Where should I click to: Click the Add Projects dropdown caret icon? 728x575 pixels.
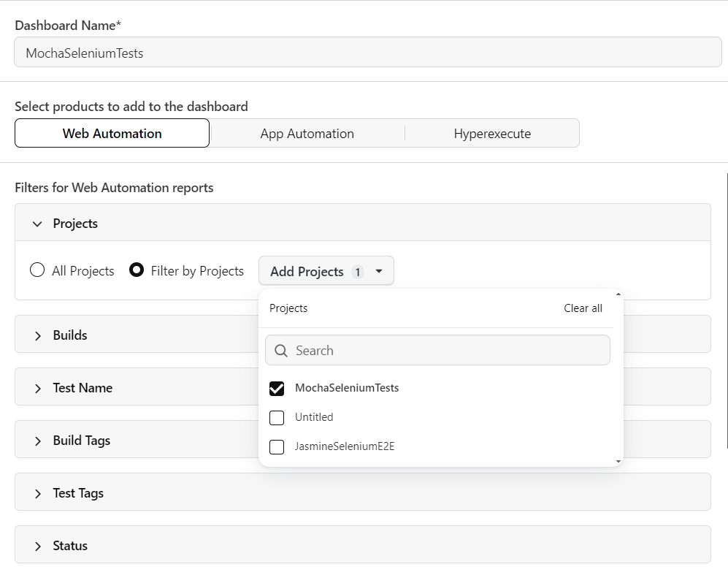[379, 270]
